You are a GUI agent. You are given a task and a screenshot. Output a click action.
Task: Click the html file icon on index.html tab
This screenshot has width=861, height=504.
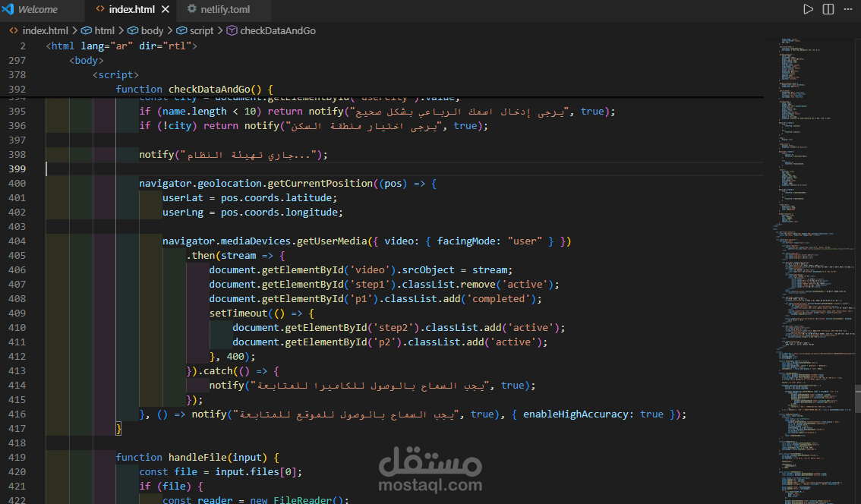[x=100, y=9]
